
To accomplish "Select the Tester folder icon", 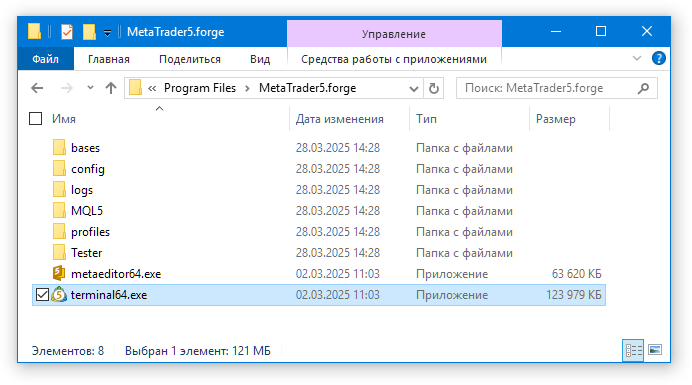I will coord(59,253).
